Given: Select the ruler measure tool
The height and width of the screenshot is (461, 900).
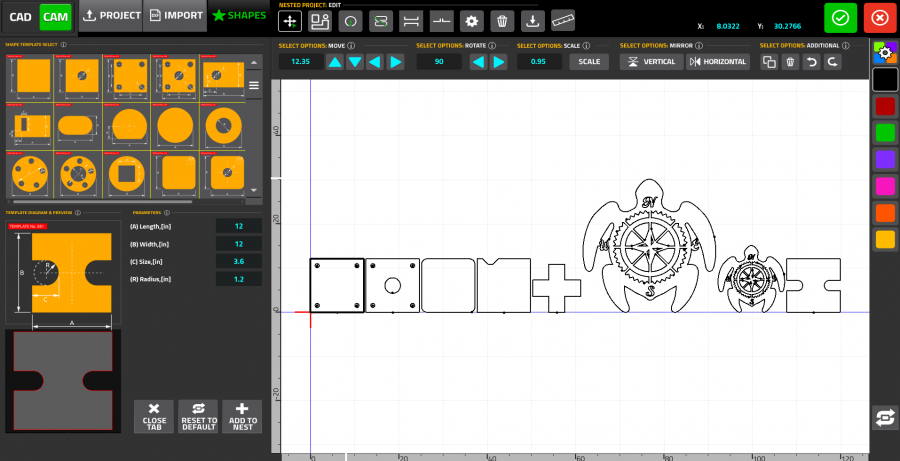Looking at the screenshot, I should coord(564,19).
